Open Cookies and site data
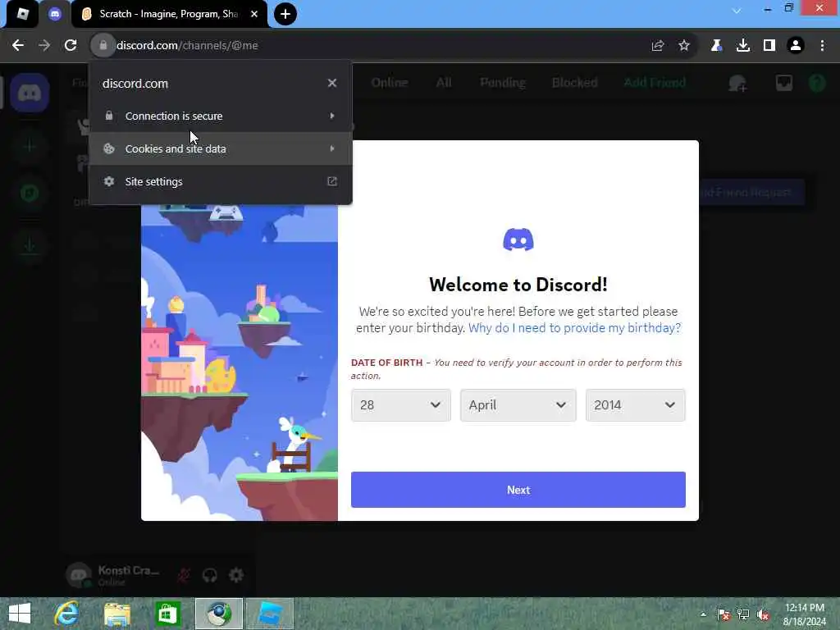 (221, 148)
